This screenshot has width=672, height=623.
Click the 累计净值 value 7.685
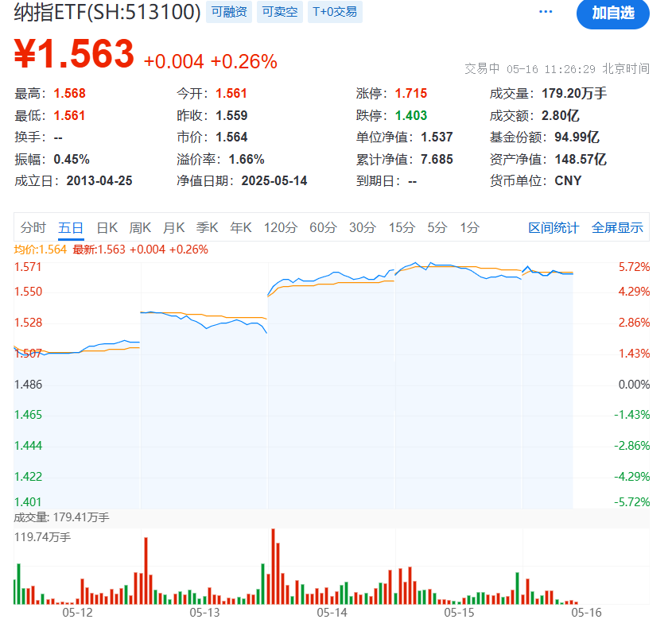click(437, 159)
